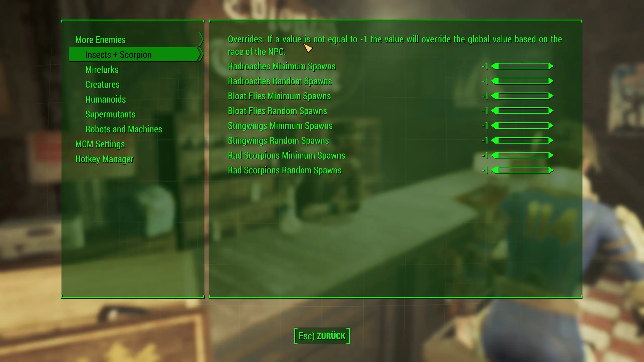This screenshot has height=362, width=644.
Task: Expand the Creatures submenu
Action: pyautogui.click(x=103, y=84)
